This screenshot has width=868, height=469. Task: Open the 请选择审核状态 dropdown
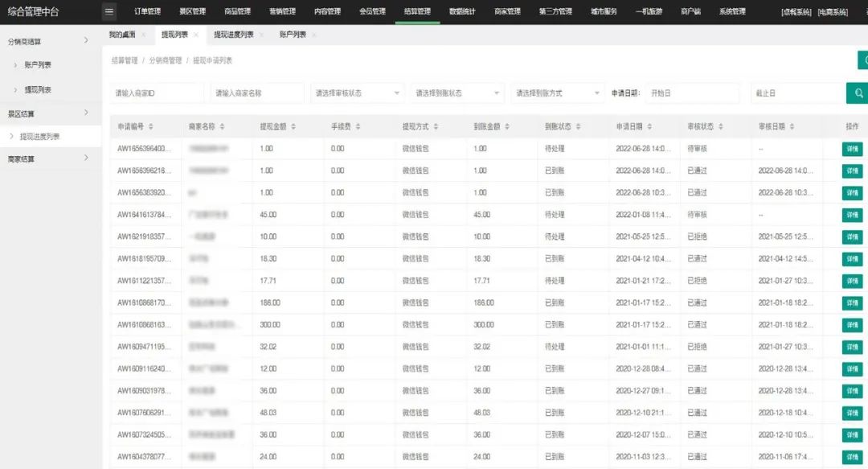358,93
